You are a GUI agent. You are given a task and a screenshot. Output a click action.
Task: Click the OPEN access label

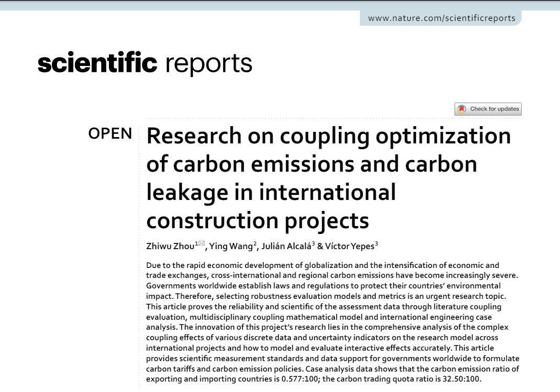click(x=110, y=133)
